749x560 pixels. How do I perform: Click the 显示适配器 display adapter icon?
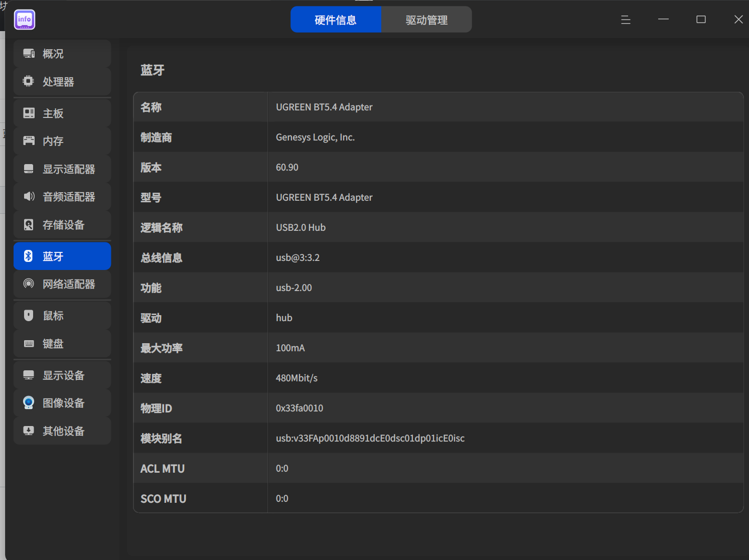click(x=29, y=169)
